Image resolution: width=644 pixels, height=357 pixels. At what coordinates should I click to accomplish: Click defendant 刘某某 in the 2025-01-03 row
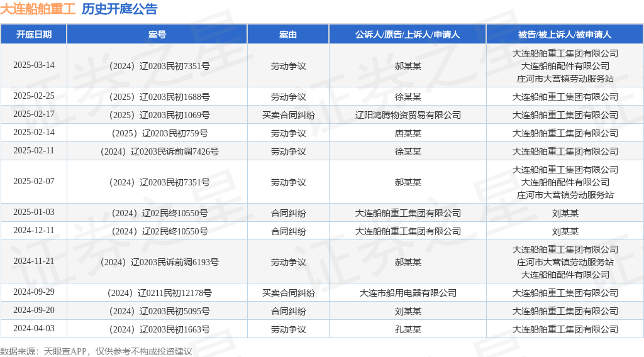coord(565,213)
